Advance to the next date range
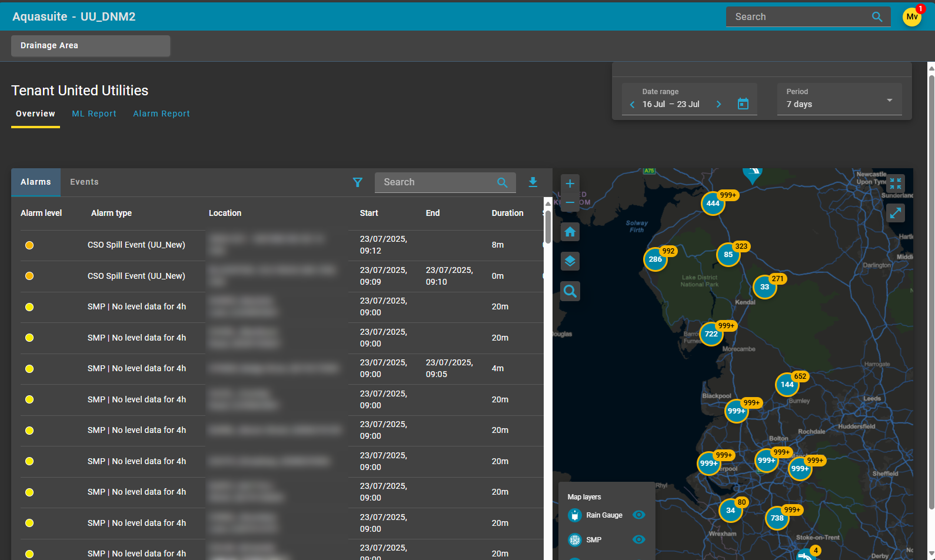This screenshot has width=935, height=560. coord(718,104)
